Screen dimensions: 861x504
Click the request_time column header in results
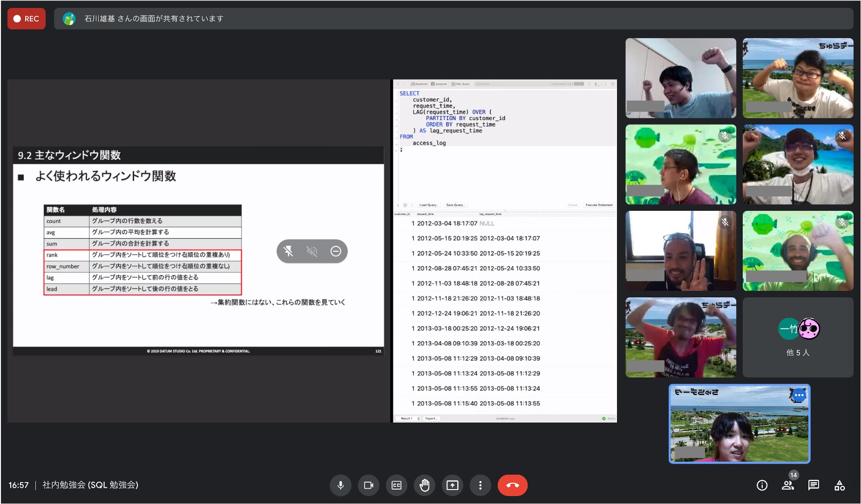click(x=425, y=214)
